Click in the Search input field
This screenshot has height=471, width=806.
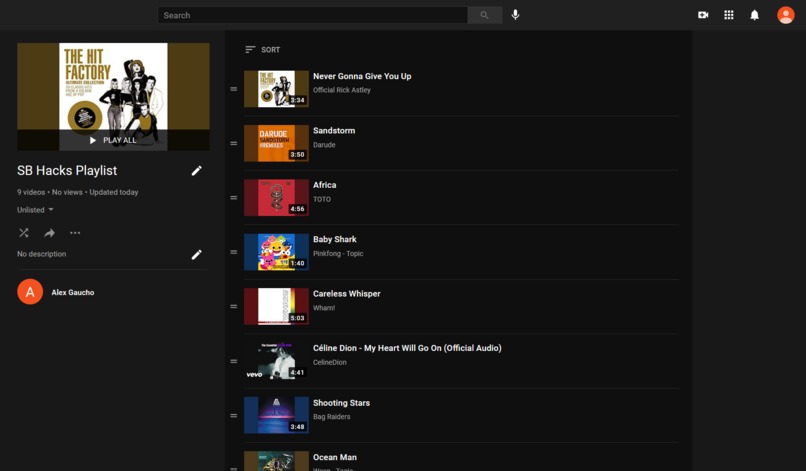click(x=313, y=15)
